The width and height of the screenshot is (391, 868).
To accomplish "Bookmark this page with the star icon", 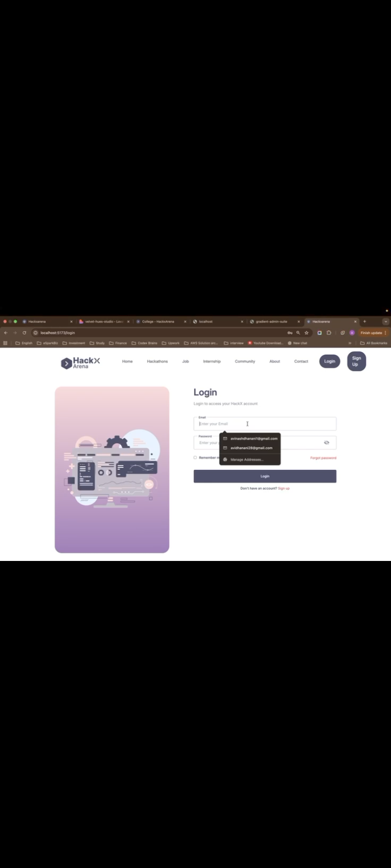I will (306, 333).
